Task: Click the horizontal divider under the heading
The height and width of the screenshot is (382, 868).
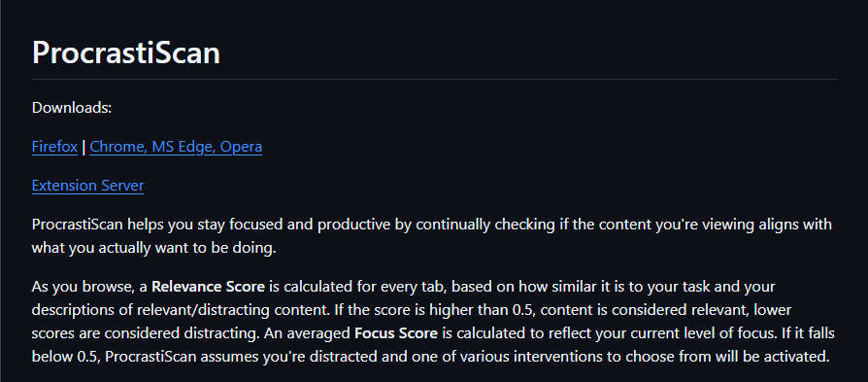Action: 435,80
